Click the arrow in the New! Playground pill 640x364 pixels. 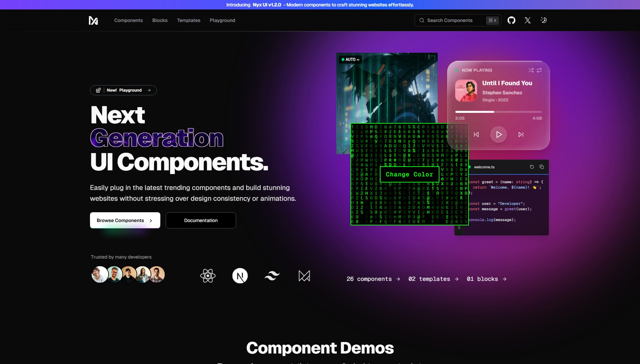click(x=149, y=90)
